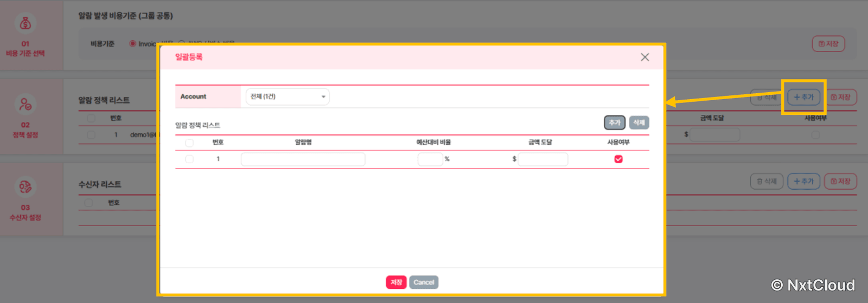Select step 02 정책 설정 icon
Image resolution: width=868 pixels, height=303 pixels.
pyautogui.click(x=25, y=104)
